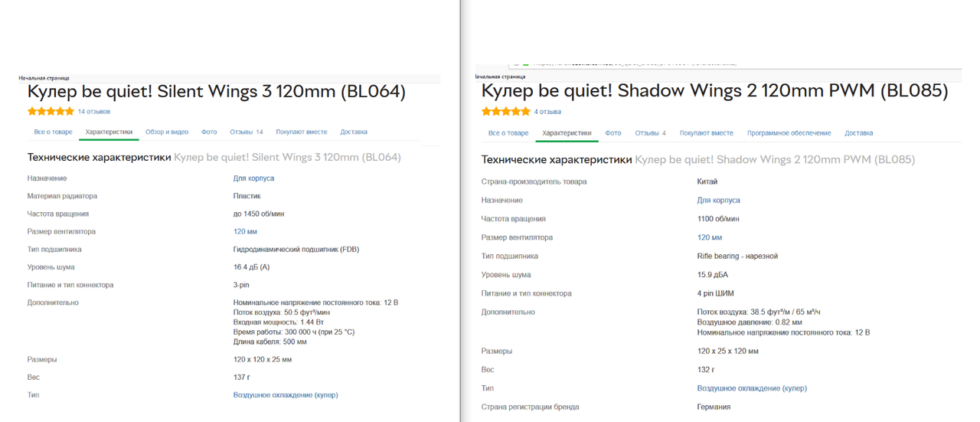Open 'Все о товаре' tab on Silent Wings 3 page

(x=53, y=132)
